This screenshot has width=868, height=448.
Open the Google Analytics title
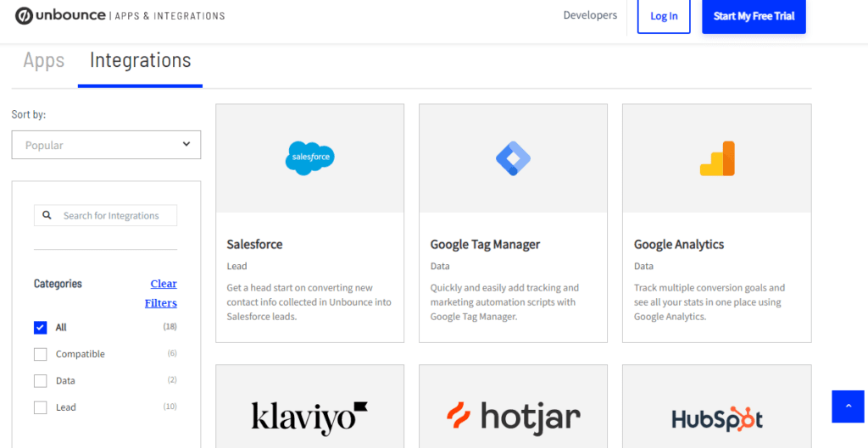pyautogui.click(x=679, y=245)
